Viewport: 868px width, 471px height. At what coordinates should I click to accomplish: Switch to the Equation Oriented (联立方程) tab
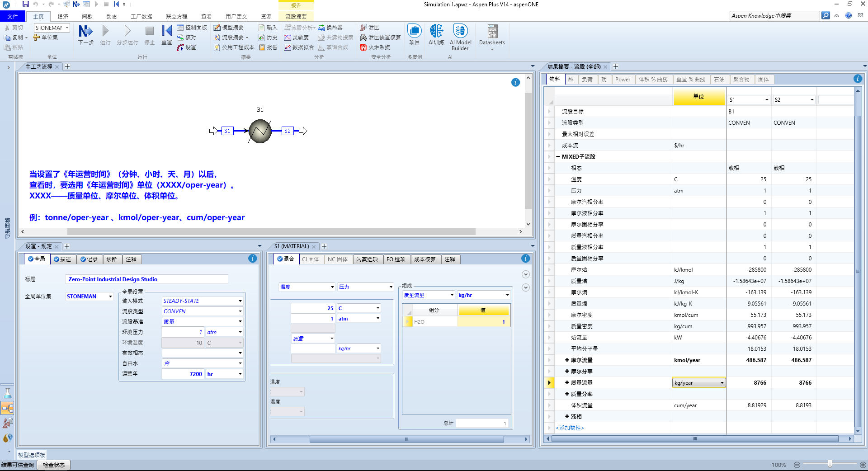pos(176,16)
